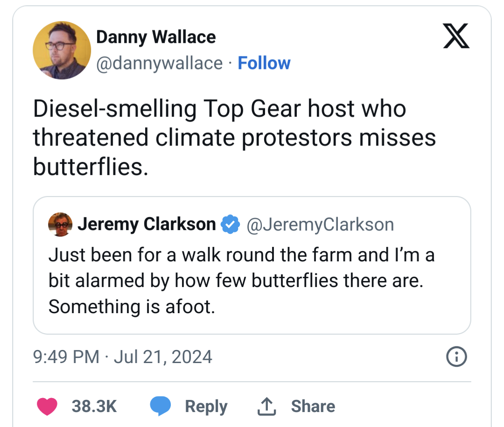The image size is (504, 427).
Task: Click the @dannywallace handle
Action: (x=159, y=63)
